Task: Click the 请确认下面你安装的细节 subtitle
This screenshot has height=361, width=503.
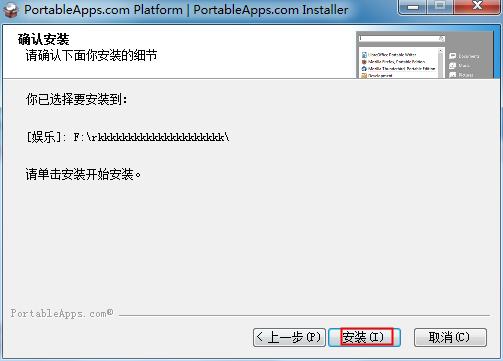Action: [91, 55]
